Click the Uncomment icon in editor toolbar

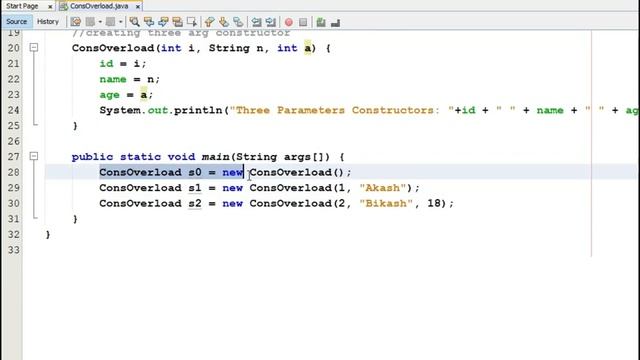click(336, 22)
